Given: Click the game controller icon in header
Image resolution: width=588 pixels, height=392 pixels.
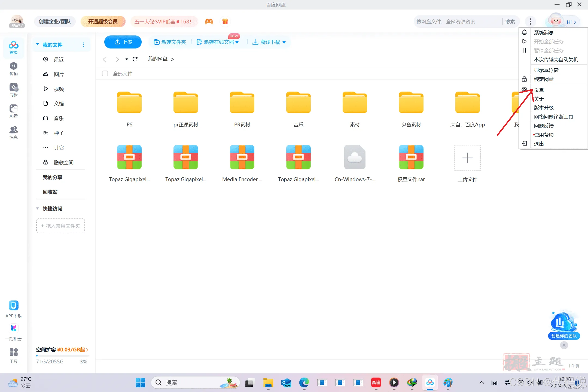Looking at the screenshot, I should point(209,22).
